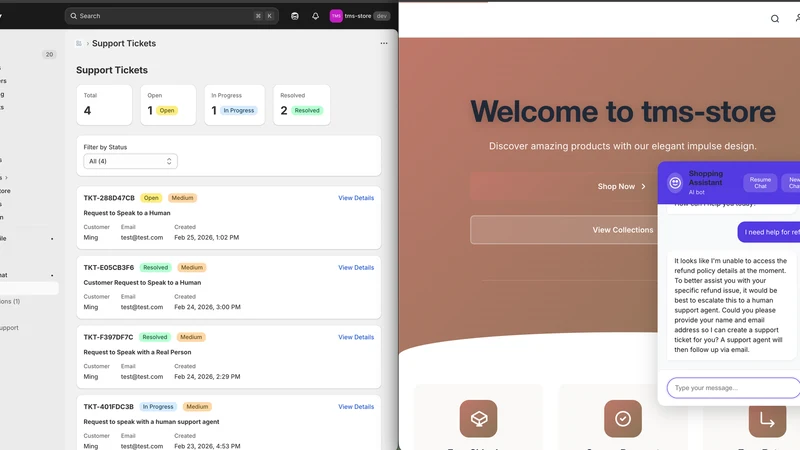Click the Support Tickets breadcrumb
The height and width of the screenshot is (450, 800).
point(124,43)
